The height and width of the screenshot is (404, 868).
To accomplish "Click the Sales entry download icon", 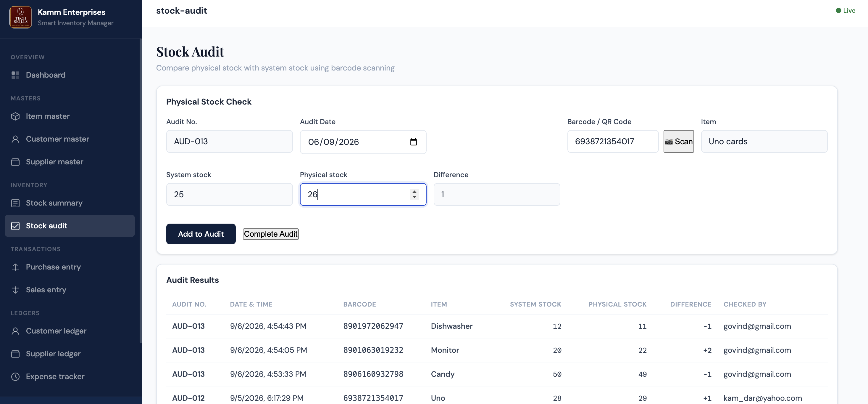I will [15, 290].
